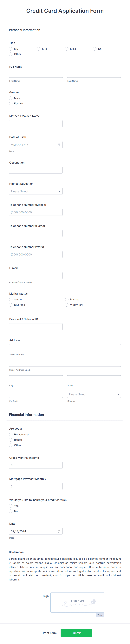
Task: Select Dr. as the title
Action: 94,49
